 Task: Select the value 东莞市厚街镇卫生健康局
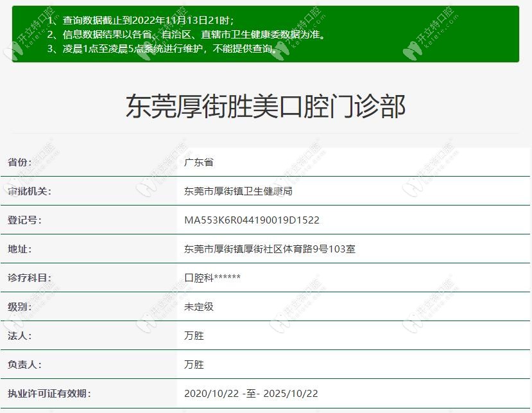click(238, 191)
